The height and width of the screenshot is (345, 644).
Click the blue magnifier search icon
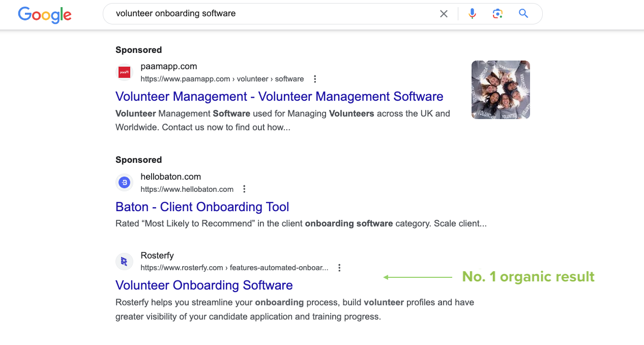(x=523, y=14)
